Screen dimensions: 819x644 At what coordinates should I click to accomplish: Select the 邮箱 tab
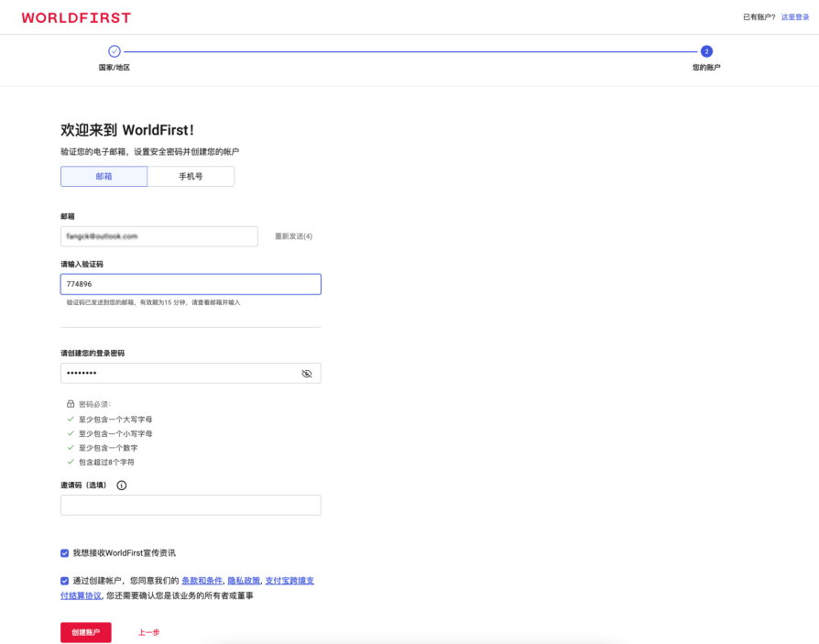click(x=104, y=175)
